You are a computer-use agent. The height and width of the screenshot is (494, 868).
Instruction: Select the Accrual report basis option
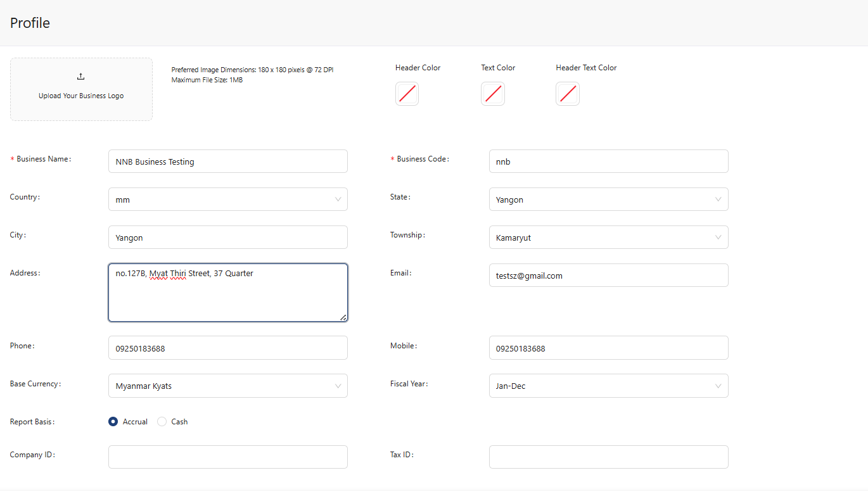(x=113, y=421)
